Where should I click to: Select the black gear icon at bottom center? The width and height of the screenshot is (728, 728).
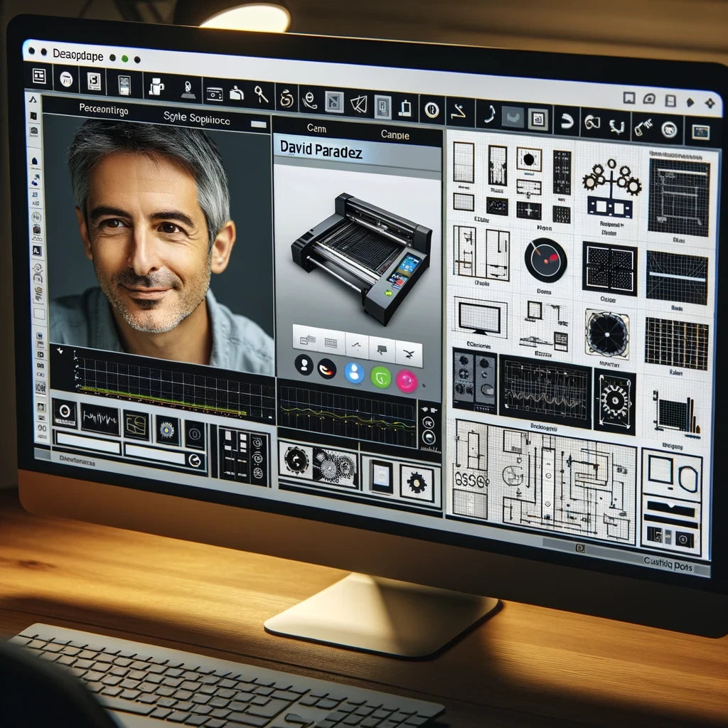[416, 483]
